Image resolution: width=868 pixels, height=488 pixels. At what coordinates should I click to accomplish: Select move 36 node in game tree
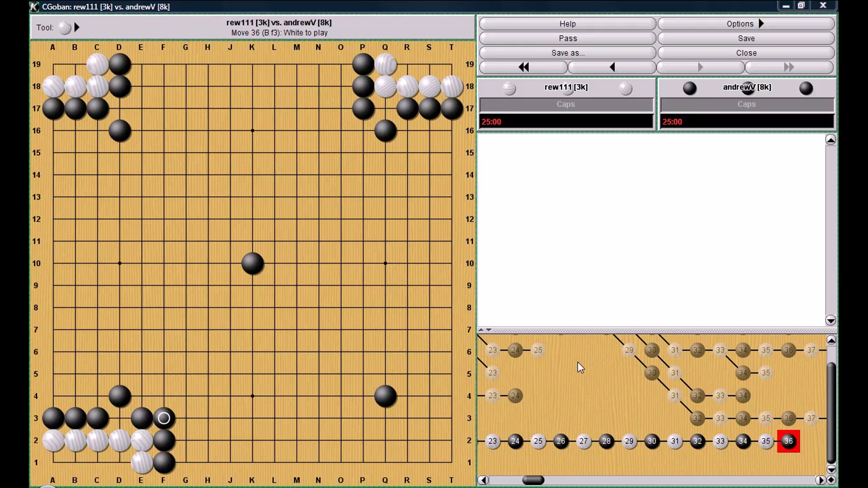[x=788, y=441]
